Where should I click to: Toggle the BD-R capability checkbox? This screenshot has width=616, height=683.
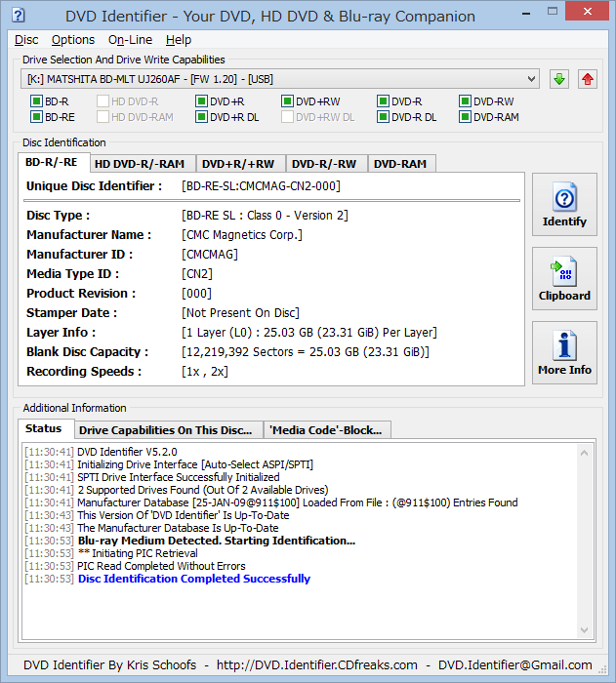point(36,101)
